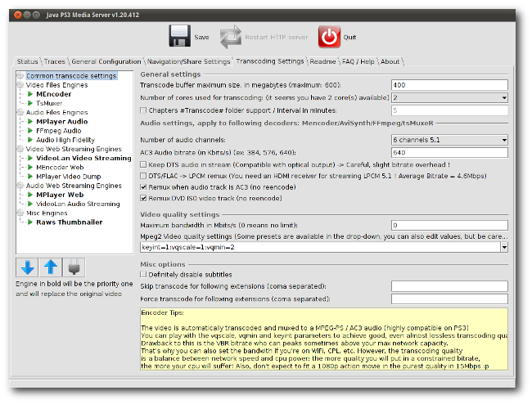Screen dimensions: 532x404
Task: Open the FAQ / Help tab
Action: [x=358, y=61]
